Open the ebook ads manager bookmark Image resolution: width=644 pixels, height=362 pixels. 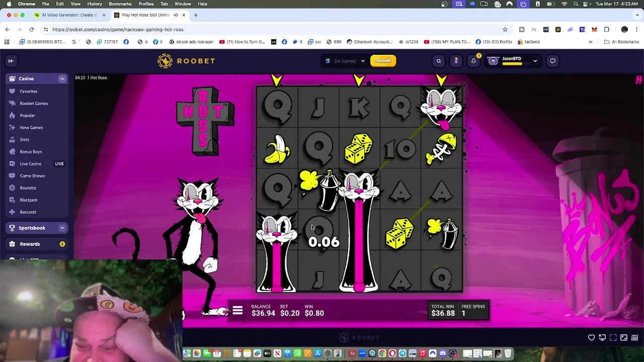[191, 42]
